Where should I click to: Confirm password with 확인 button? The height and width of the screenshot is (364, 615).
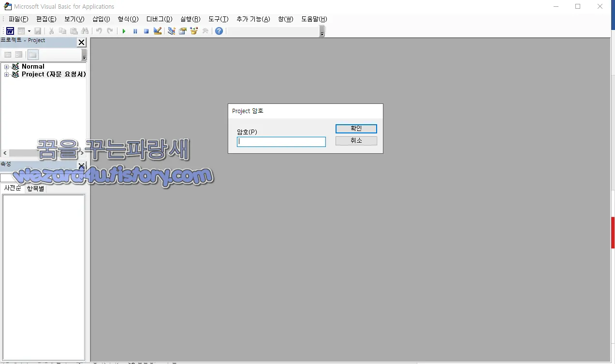(x=356, y=129)
